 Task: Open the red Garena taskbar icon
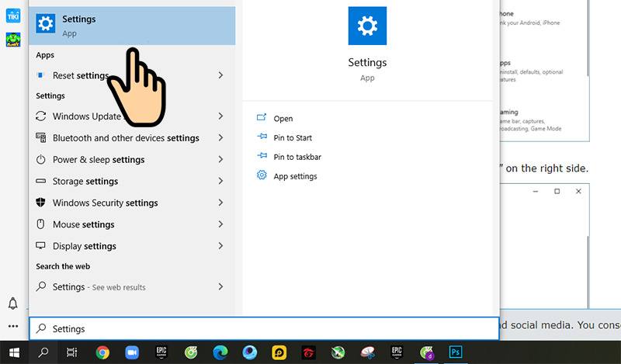308,352
